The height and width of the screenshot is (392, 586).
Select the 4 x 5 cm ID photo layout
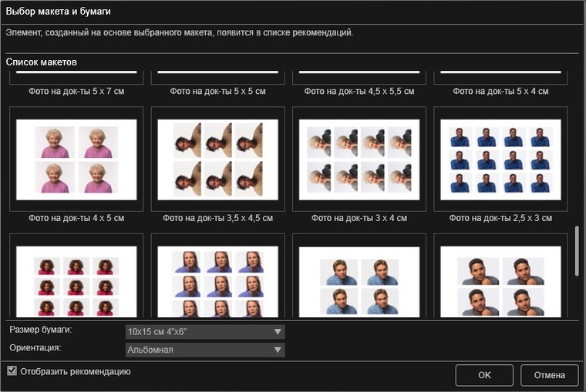[76, 158]
